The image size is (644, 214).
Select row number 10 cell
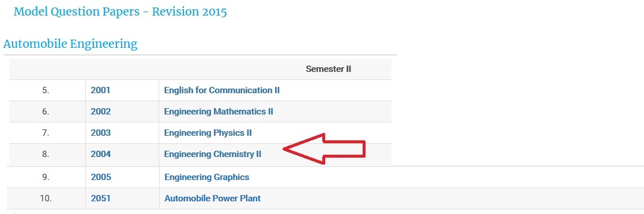point(46,198)
